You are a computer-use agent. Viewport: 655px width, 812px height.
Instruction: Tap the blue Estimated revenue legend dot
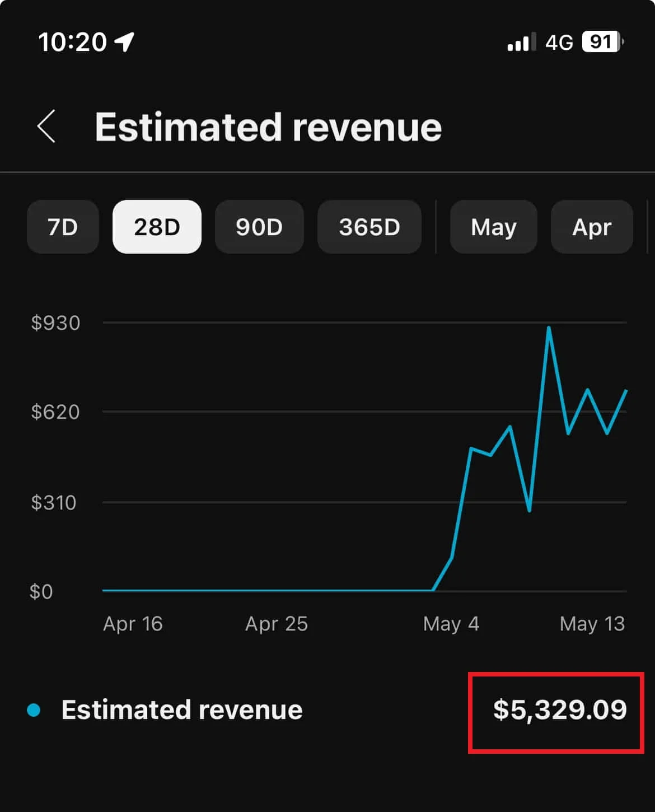(x=34, y=710)
